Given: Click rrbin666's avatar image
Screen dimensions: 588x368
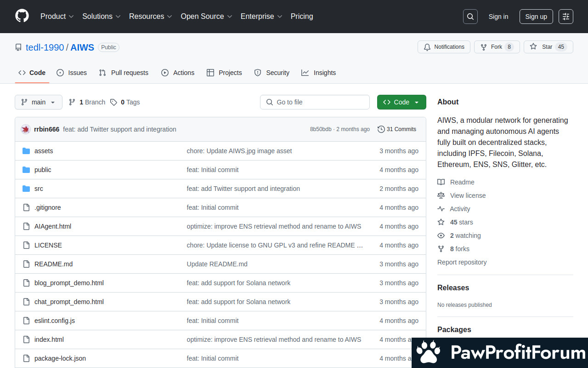Looking at the screenshot, I should (26, 129).
